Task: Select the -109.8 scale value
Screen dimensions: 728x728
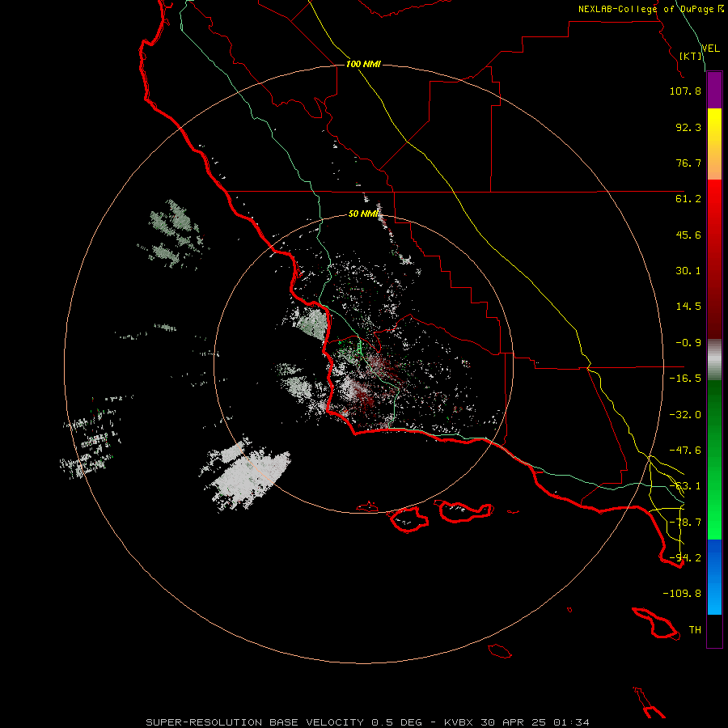Action: coord(682,594)
